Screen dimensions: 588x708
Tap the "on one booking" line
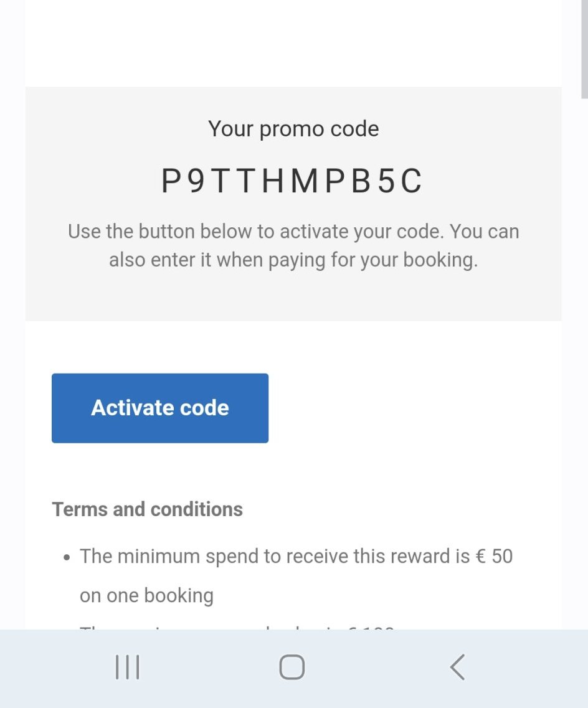pos(146,596)
